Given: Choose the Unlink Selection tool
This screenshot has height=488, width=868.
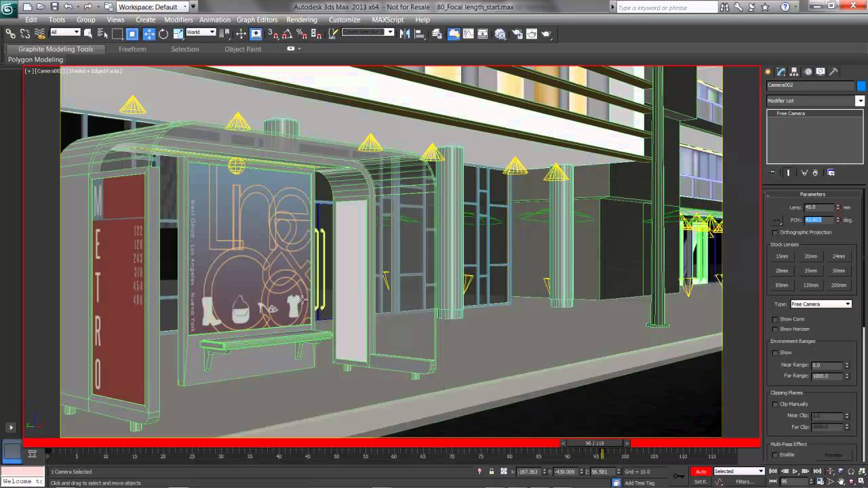Looking at the screenshot, I should click(25, 33).
